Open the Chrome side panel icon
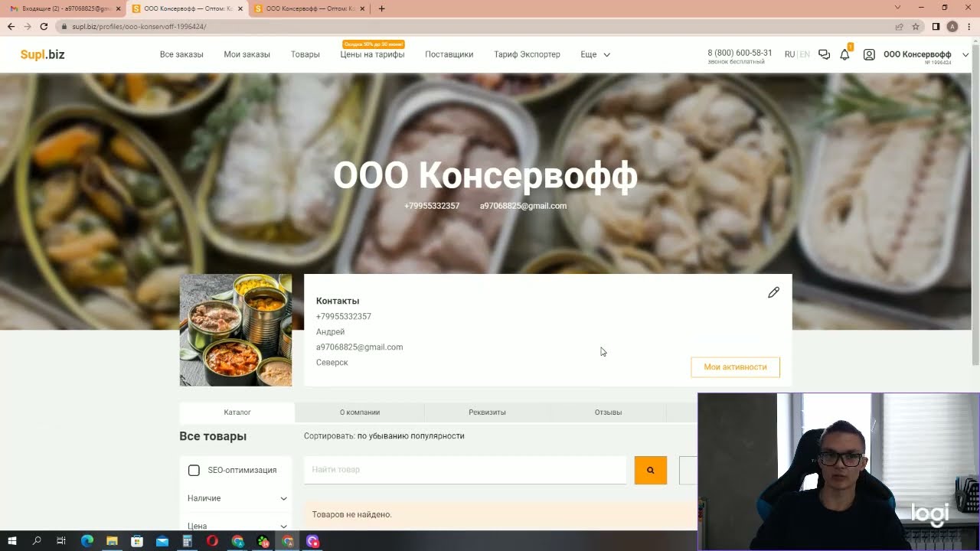 coord(936,26)
